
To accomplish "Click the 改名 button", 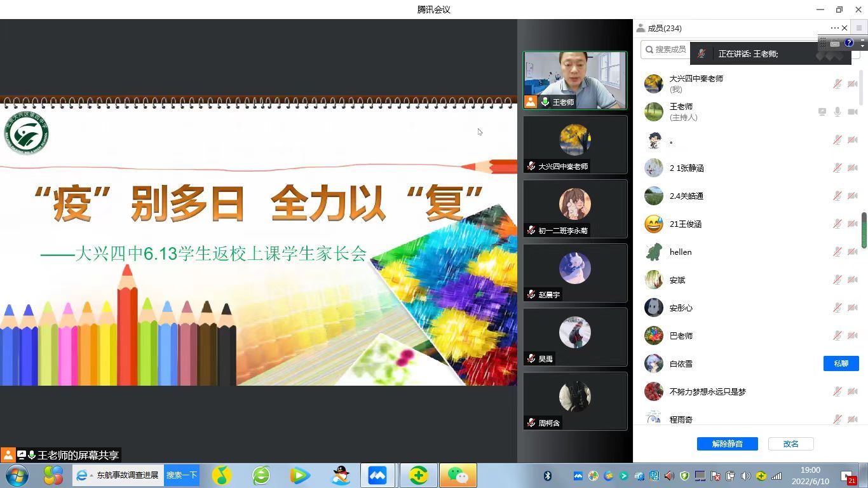I will 790,444.
